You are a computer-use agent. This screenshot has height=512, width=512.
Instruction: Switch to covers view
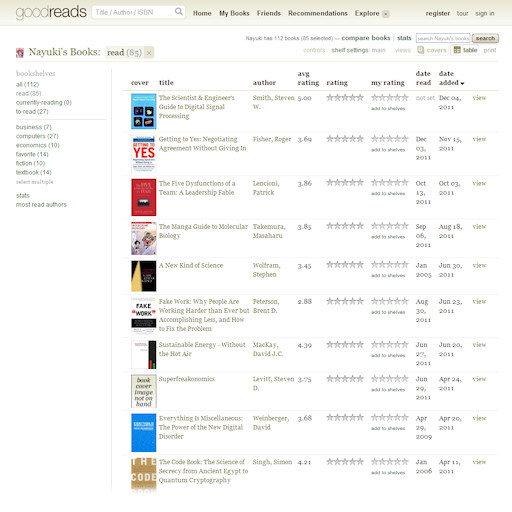[432, 50]
